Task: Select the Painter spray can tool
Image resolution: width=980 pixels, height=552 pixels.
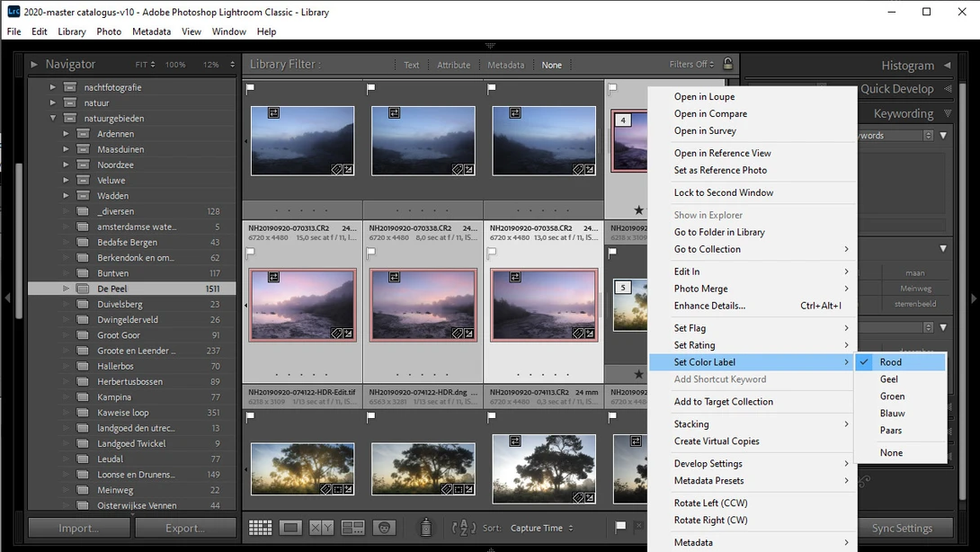Action: tap(425, 528)
